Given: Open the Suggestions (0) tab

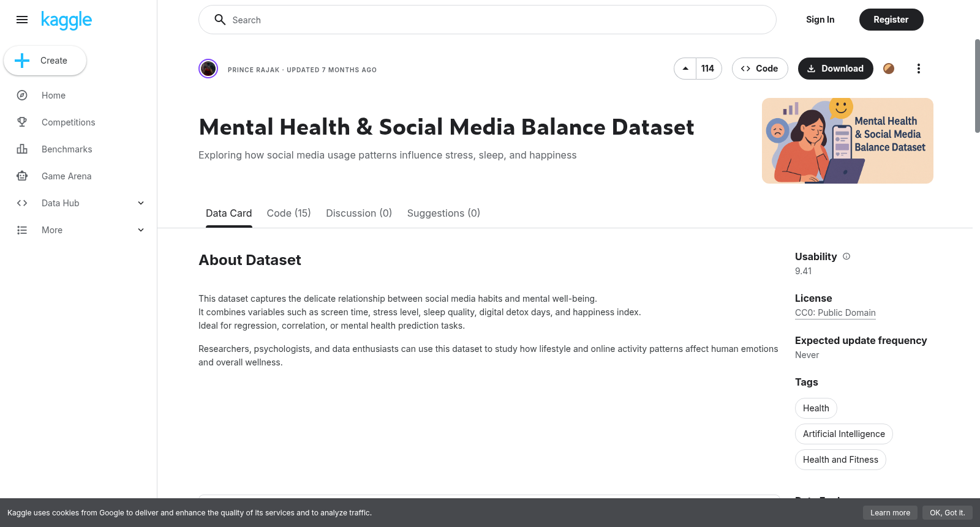Looking at the screenshot, I should pyautogui.click(x=443, y=213).
